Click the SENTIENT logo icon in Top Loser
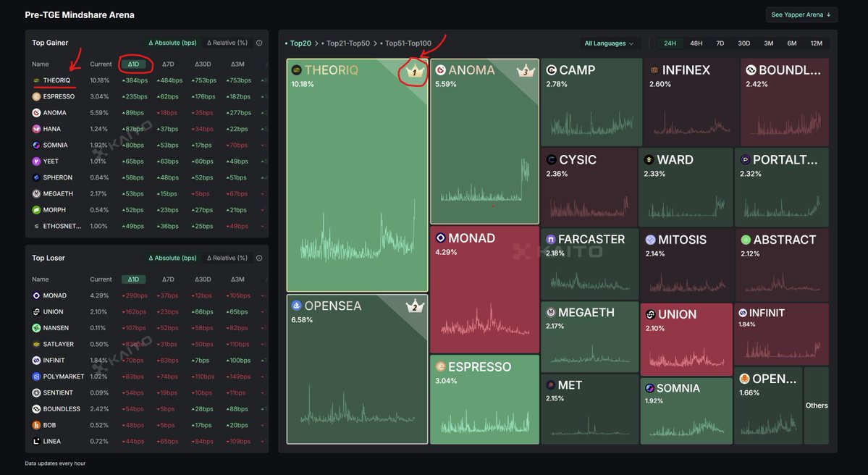 pos(36,392)
